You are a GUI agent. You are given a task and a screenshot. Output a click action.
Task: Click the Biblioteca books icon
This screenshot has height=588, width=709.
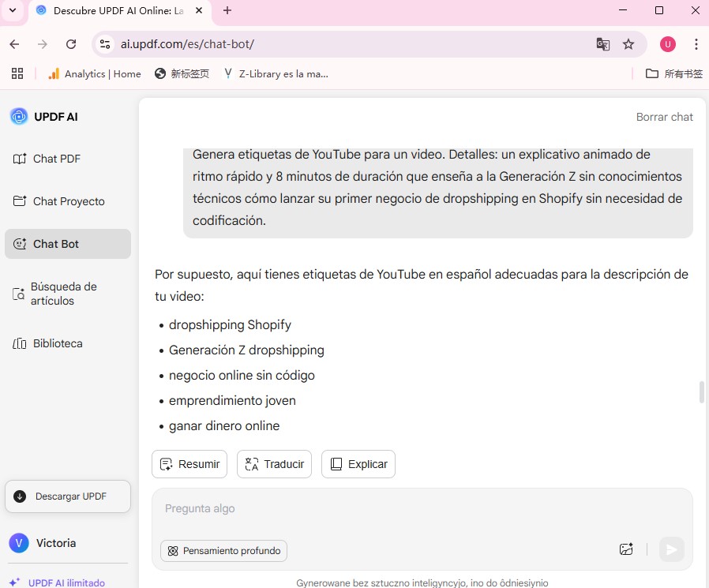click(x=20, y=343)
